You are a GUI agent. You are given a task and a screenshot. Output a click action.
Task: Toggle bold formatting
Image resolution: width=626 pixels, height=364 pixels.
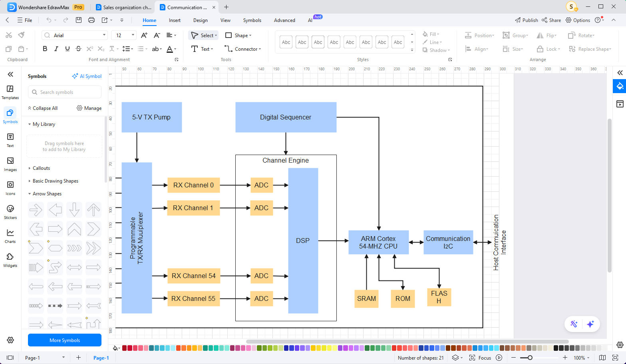click(45, 49)
